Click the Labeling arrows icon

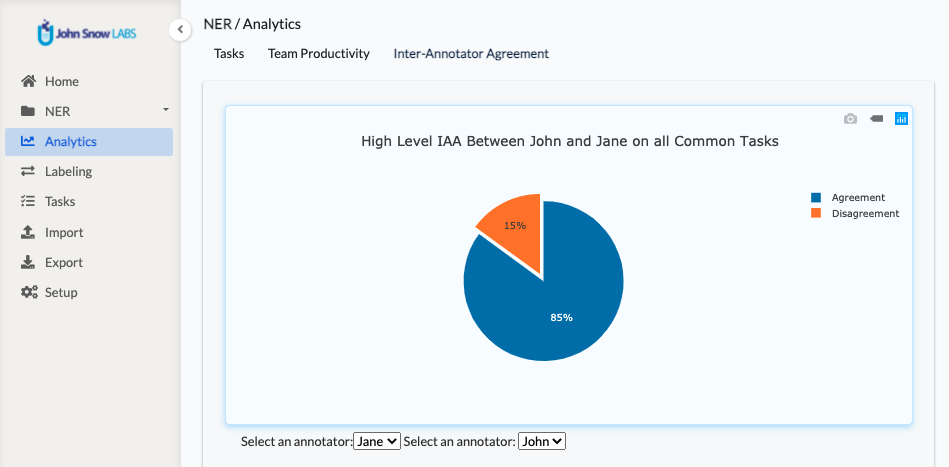pyautogui.click(x=28, y=171)
